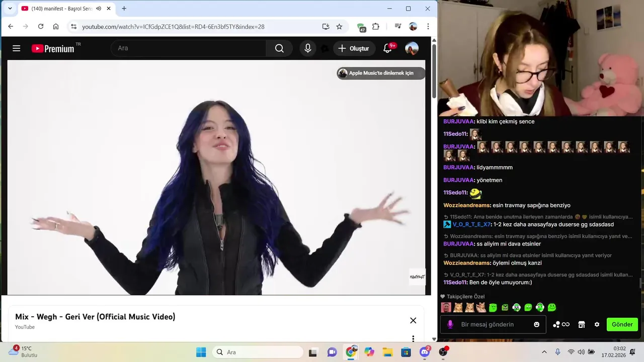Click the YouTube URL in the address bar
644x362 pixels.
[x=173, y=27]
